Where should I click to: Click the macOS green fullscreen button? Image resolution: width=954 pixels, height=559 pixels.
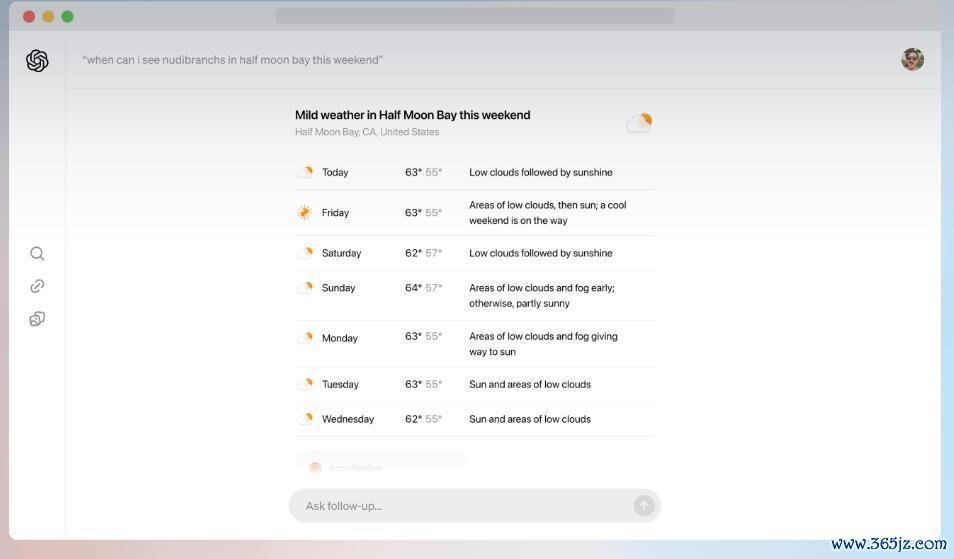(x=67, y=16)
